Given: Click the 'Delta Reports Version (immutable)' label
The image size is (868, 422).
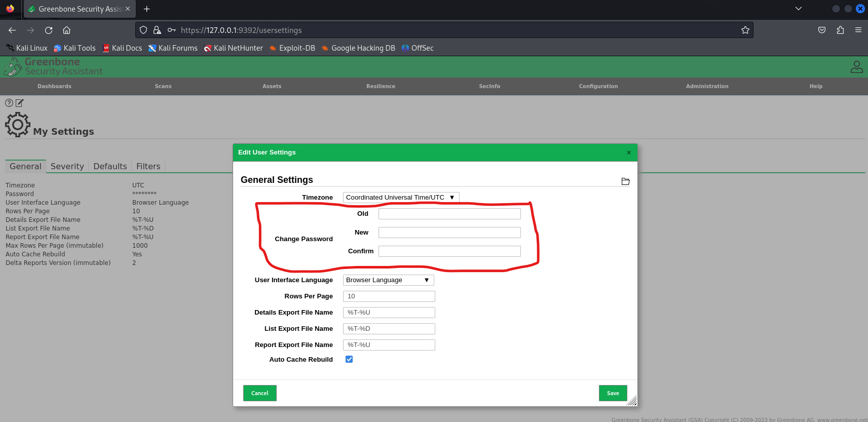Looking at the screenshot, I should (x=58, y=263).
